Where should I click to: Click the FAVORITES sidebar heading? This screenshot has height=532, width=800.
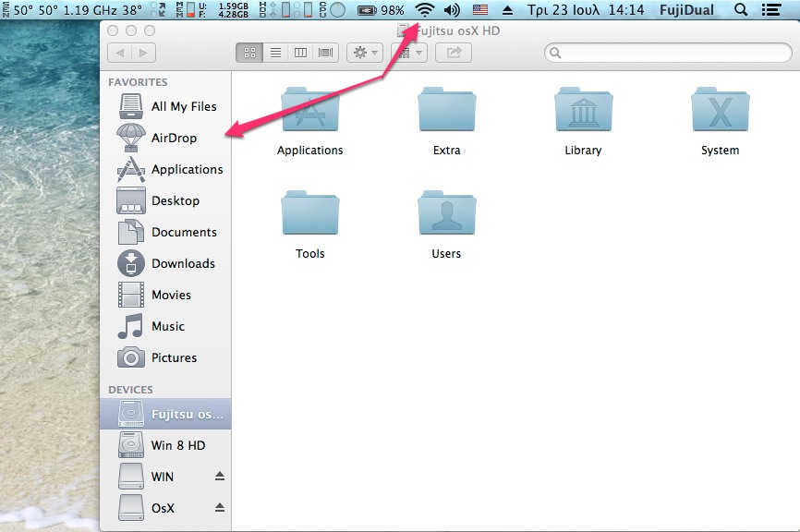click(138, 82)
